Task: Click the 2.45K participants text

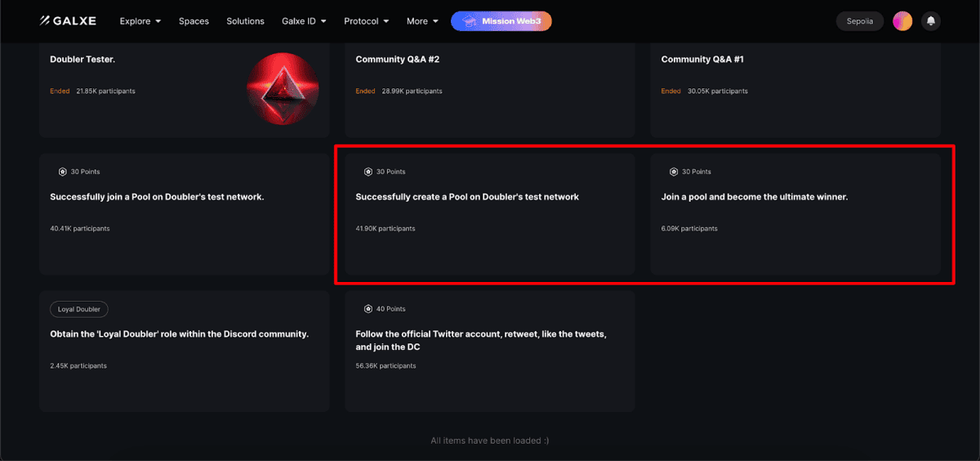Action: click(78, 365)
